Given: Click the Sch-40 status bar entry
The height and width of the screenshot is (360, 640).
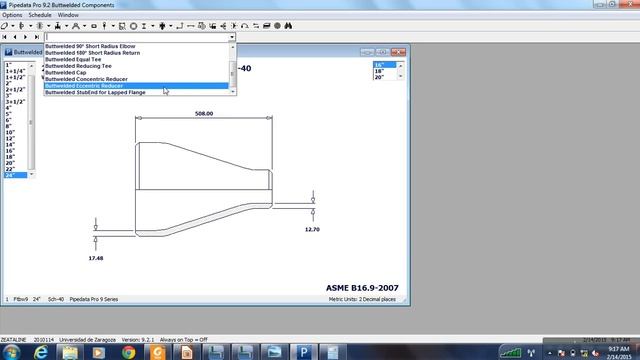Looking at the screenshot, I should (56, 299).
